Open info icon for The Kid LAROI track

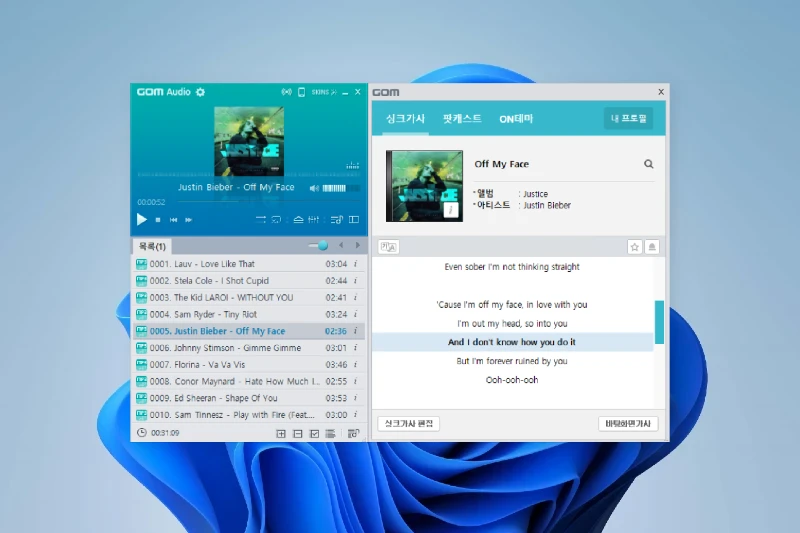point(356,297)
